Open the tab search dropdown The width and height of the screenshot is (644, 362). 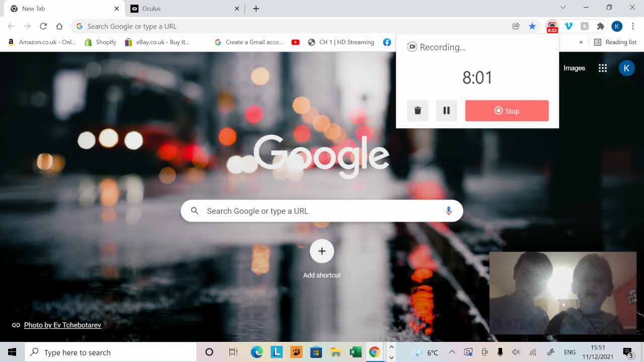563,8
